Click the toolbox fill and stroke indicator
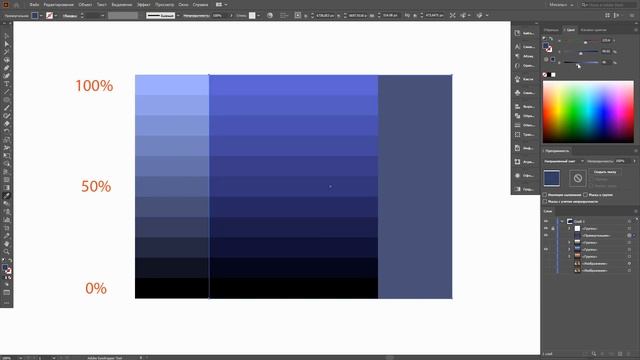This screenshot has width=640, height=360. click(7, 269)
